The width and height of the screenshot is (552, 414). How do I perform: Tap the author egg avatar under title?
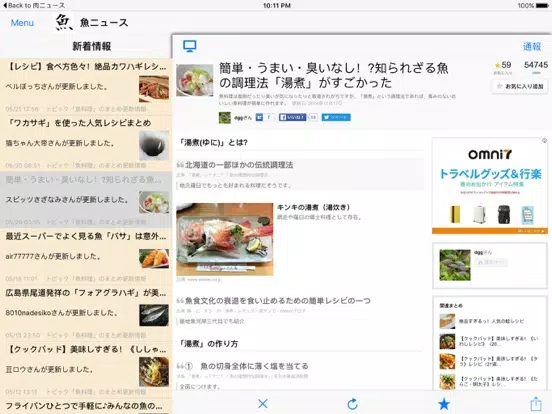click(225, 118)
